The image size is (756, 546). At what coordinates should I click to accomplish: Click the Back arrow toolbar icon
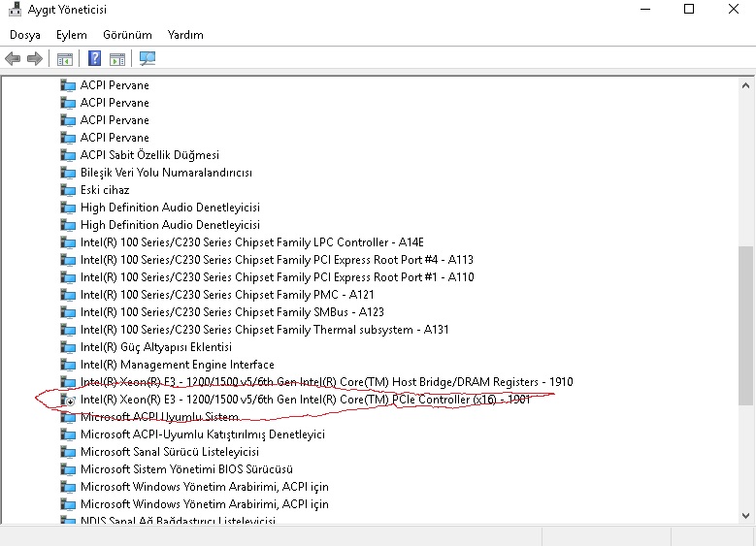(13, 59)
